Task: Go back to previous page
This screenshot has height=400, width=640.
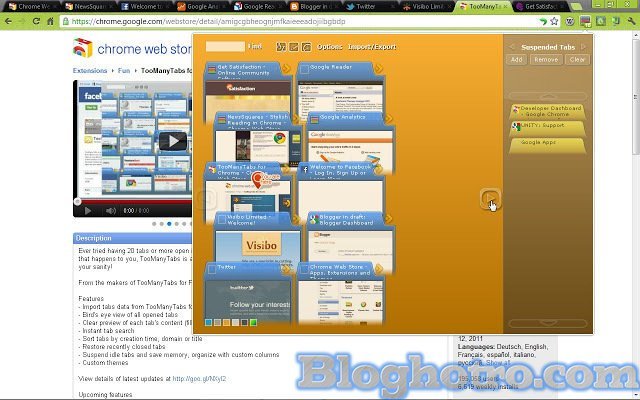Action: coord(9,21)
